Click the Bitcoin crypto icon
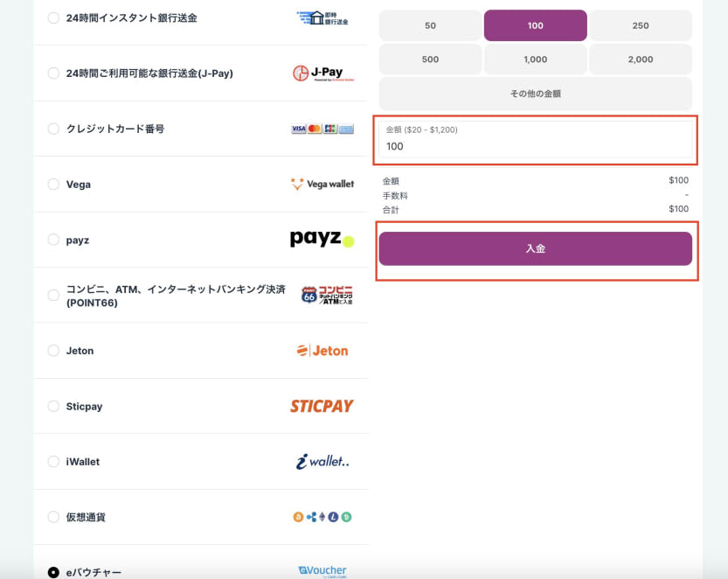 pos(298,517)
